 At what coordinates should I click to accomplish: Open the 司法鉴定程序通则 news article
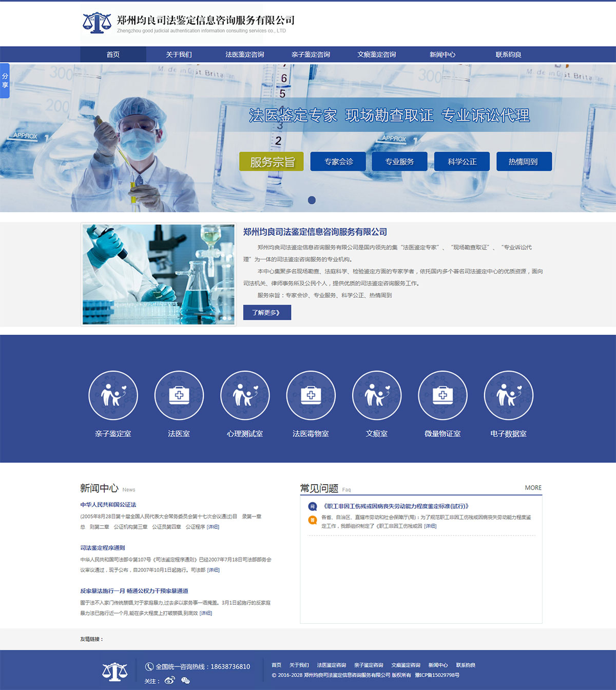[x=103, y=548]
